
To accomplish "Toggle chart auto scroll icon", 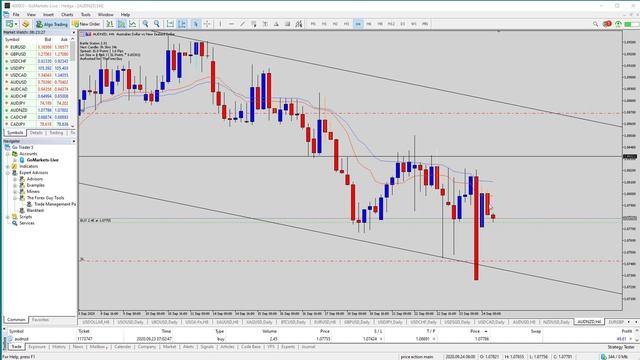I will [x=171, y=24].
